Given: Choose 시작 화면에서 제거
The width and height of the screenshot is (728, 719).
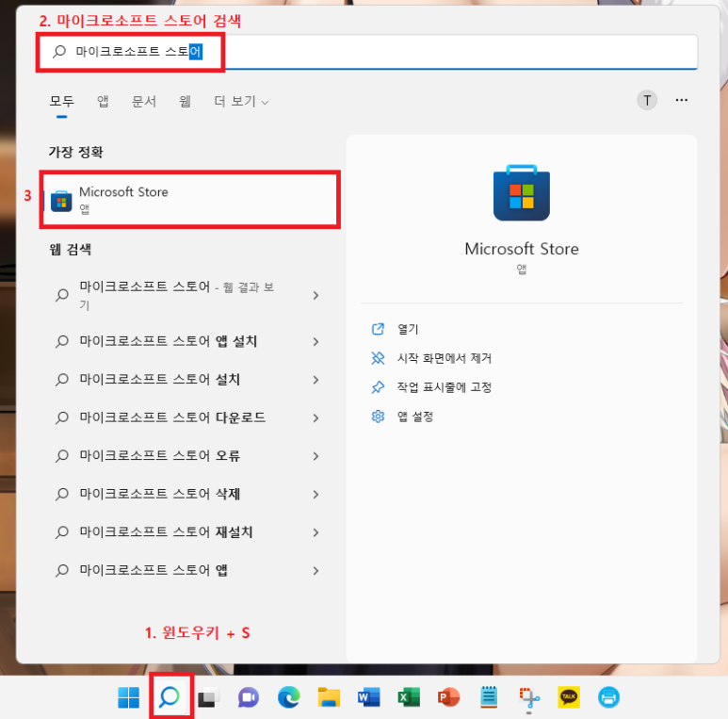Looking at the screenshot, I should point(445,358).
